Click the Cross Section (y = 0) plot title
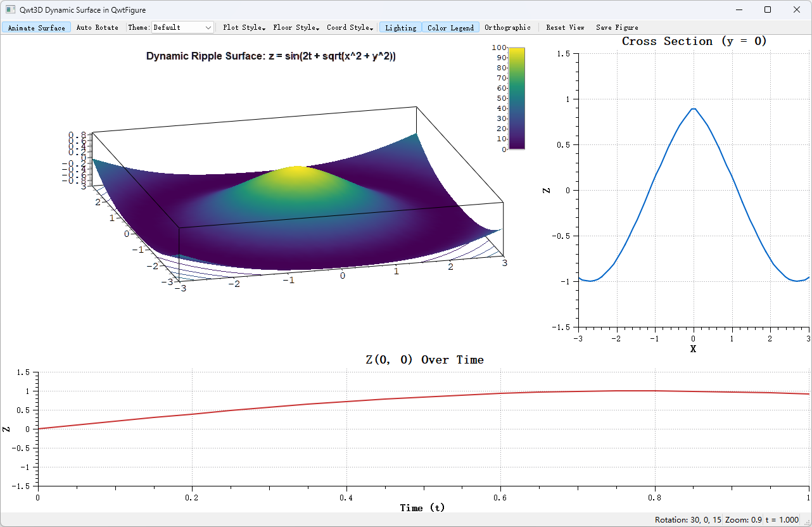This screenshot has height=527, width=812. (x=694, y=41)
